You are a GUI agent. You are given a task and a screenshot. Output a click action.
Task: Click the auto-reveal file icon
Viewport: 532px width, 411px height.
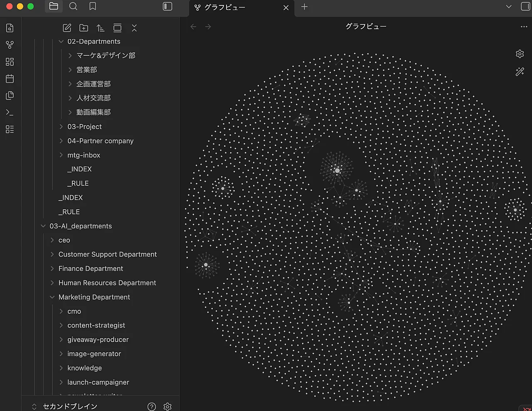click(118, 28)
